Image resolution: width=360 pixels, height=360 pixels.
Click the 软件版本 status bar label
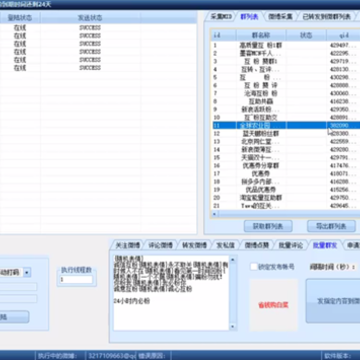pyautogui.click(x=337, y=356)
